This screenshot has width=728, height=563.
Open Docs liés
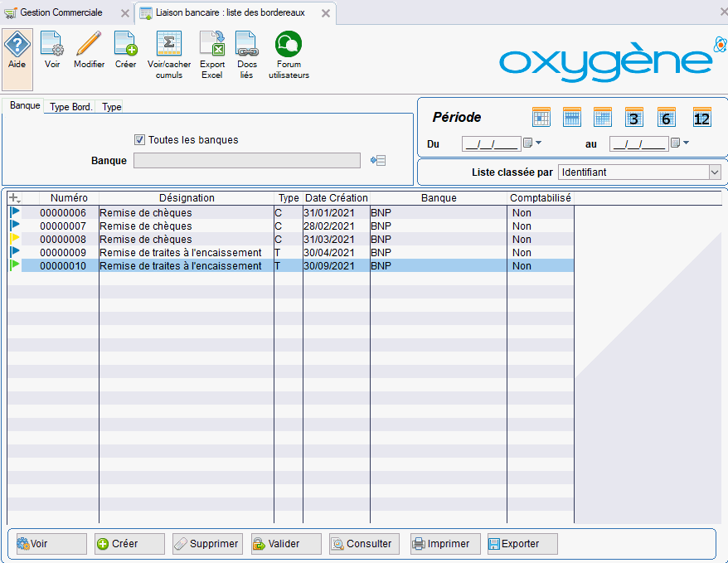point(246,56)
